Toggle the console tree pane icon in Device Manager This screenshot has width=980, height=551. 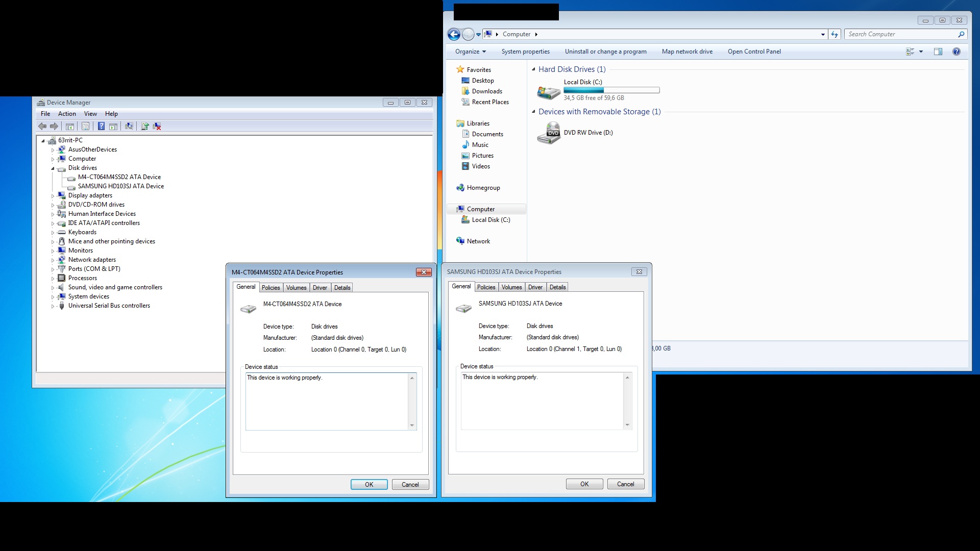(x=70, y=127)
